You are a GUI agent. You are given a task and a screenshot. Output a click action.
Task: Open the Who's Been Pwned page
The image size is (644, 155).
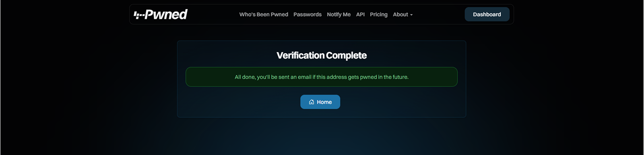(264, 15)
